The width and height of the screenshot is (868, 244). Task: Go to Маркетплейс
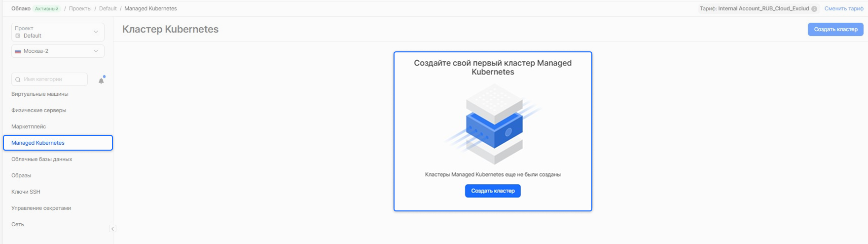[29, 126]
